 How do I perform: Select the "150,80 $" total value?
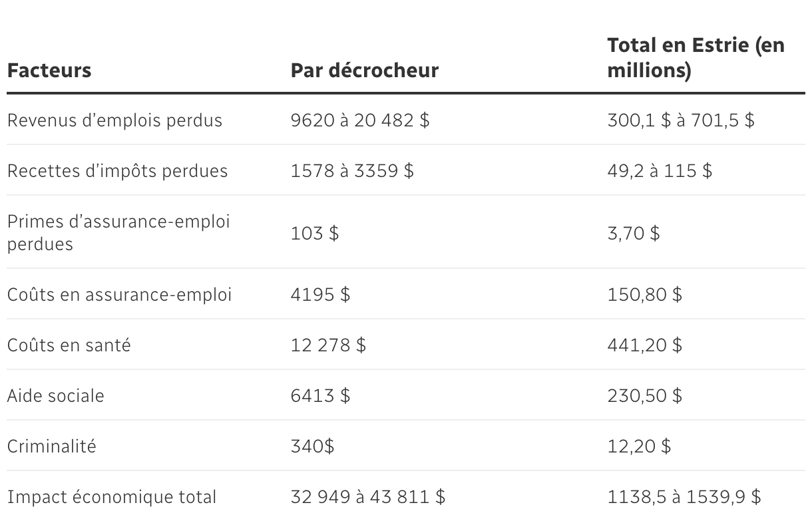pyautogui.click(x=644, y=295)
